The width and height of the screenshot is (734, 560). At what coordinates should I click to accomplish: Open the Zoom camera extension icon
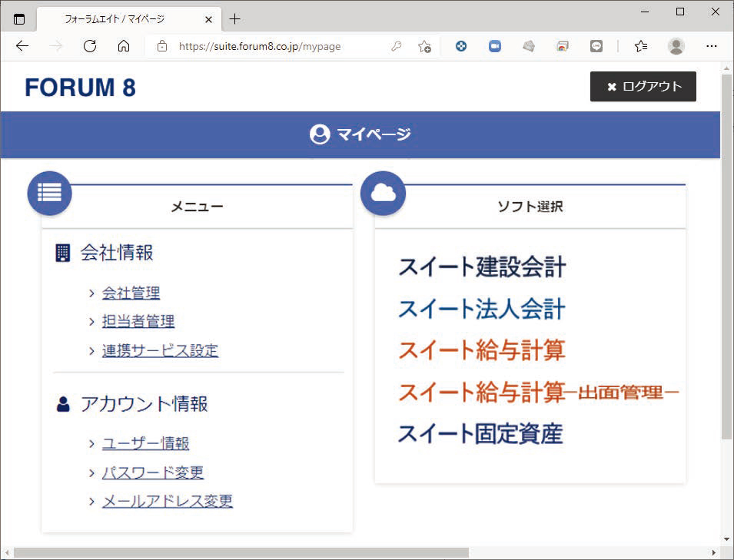495,46
